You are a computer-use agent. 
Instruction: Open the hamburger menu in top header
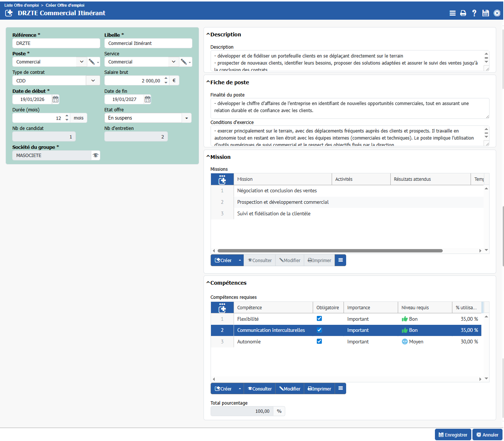[x=452, y=13]
